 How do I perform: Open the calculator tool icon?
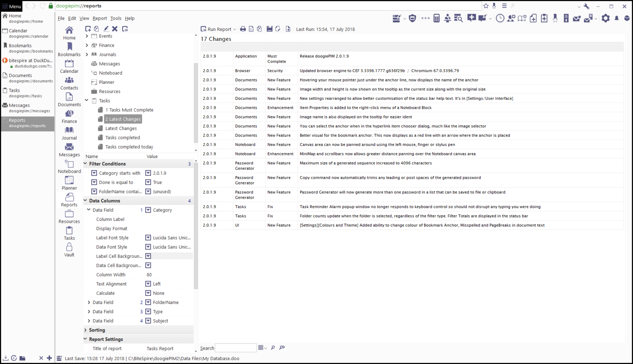point(437,18)
